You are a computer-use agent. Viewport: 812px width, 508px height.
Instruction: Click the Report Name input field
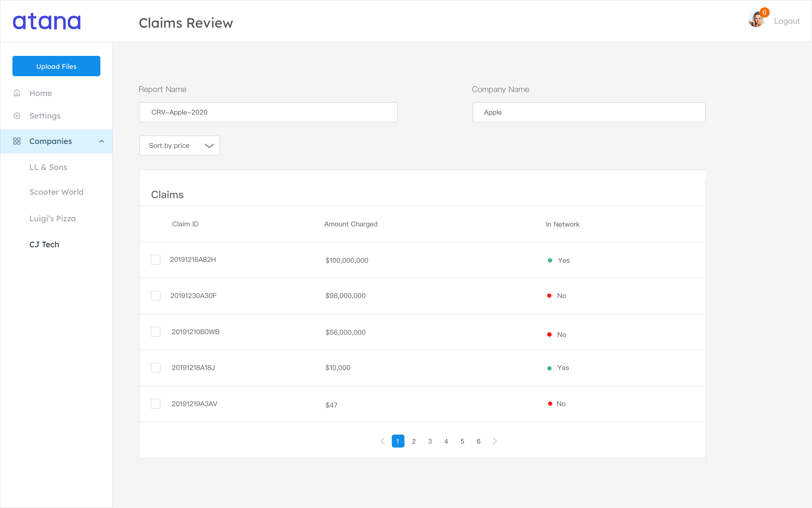click(268, 112)
